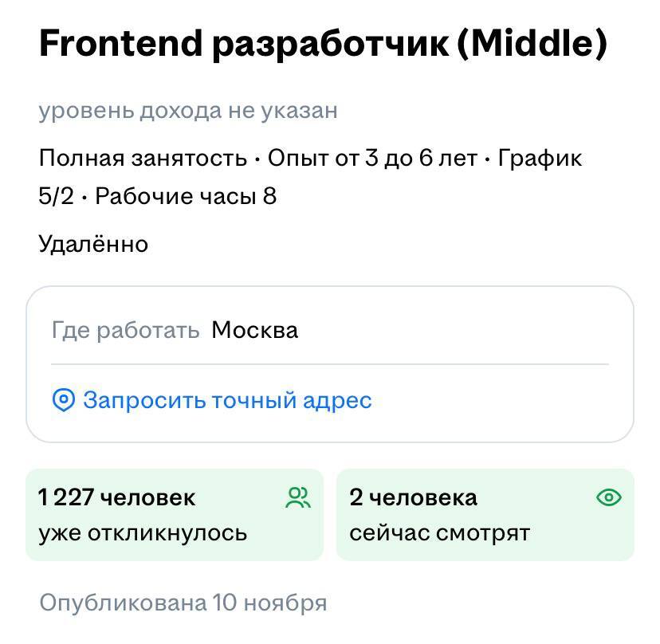Click the Рабочие часы 8 text
The width and height of the screenshot is (660, 644).
point(186,196)
